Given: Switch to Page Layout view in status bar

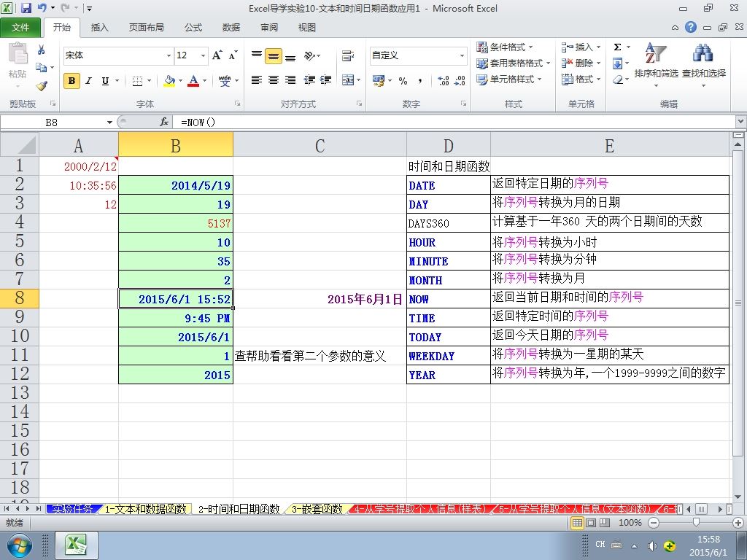Looking at the screenshot, I should [x=591, y=523].
